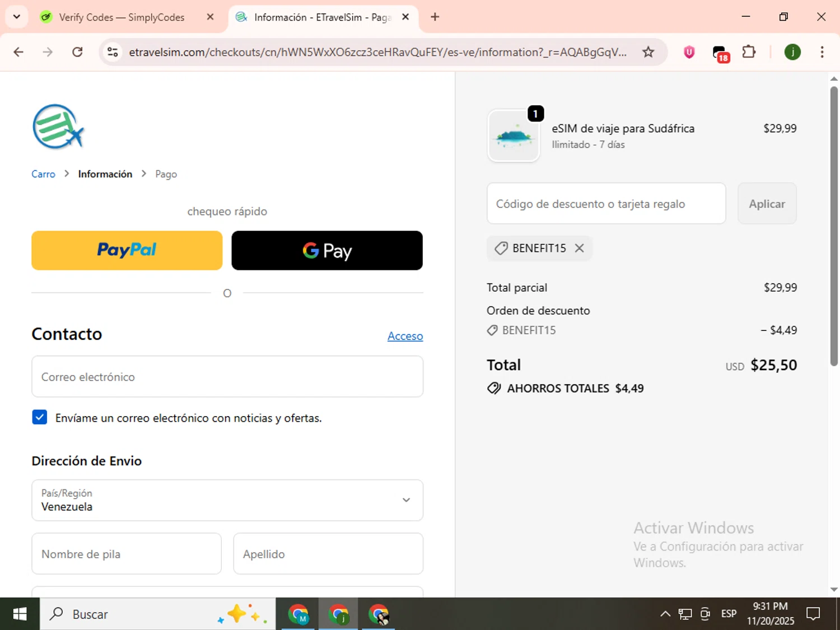Screen dimensions: 840x630
Task: Open first Chrome icon in taskbar
Action: [298, 614]
